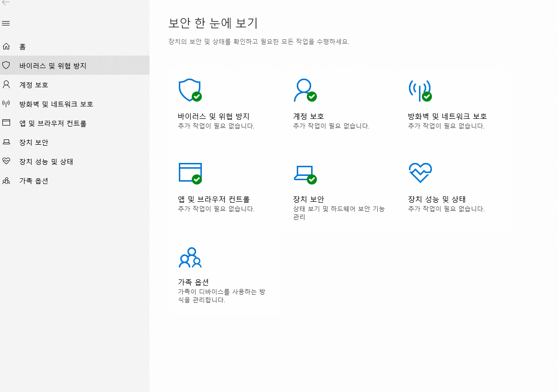
Task: Click the back arrow at top left
Action: 7,4
